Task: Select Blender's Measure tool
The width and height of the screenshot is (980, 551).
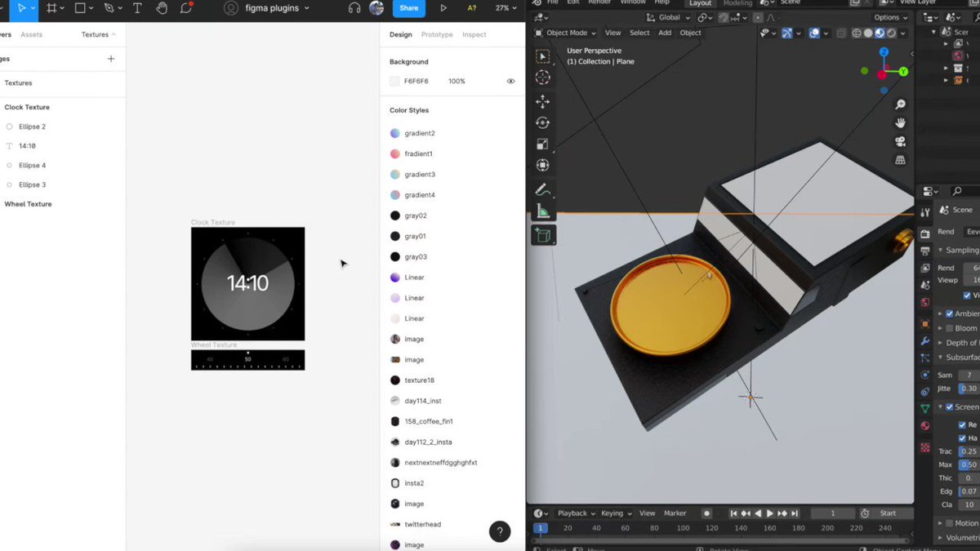Action: [x=542, y=212]
